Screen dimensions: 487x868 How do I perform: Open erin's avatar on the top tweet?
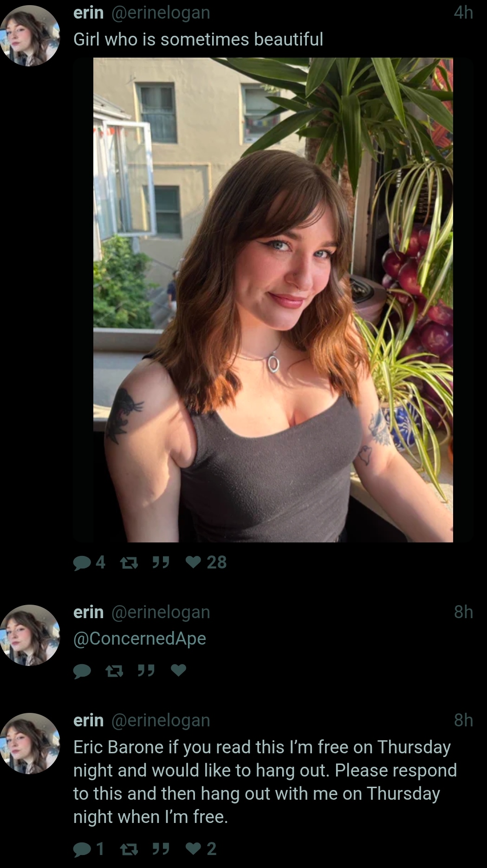30,36
